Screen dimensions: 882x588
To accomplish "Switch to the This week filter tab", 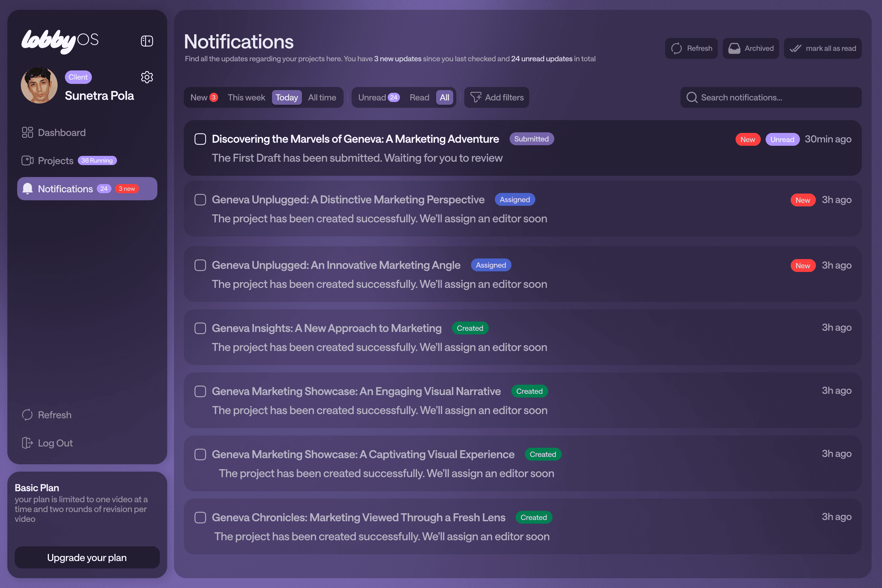I will 246,97.
